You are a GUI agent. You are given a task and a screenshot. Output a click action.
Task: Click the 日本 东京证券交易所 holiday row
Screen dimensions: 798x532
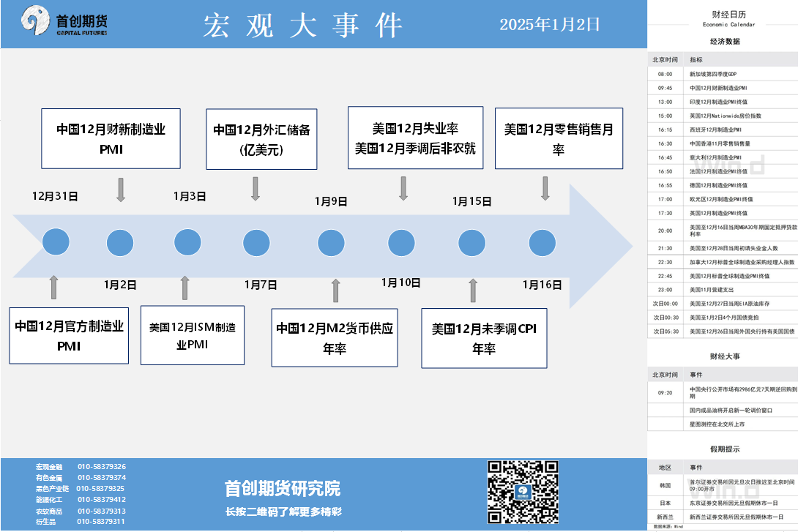[x=723, y=503]
